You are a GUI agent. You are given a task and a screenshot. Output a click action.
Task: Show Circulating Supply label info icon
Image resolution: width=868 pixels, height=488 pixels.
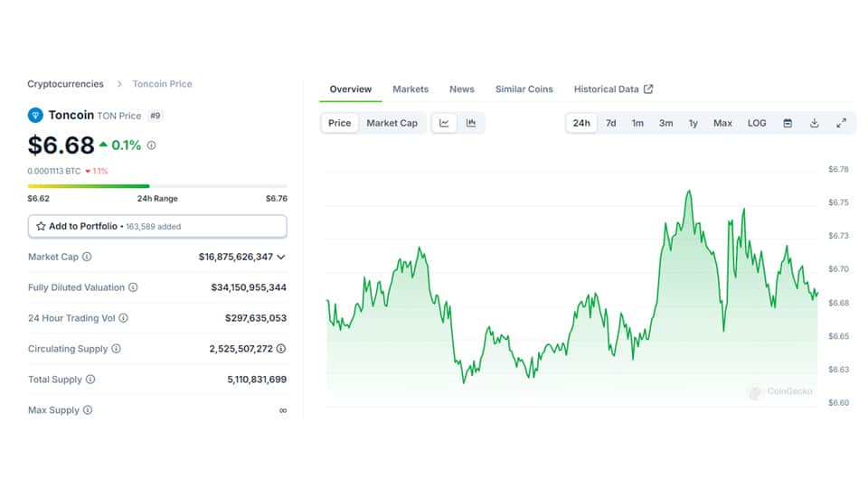click(x=117, y=349)
